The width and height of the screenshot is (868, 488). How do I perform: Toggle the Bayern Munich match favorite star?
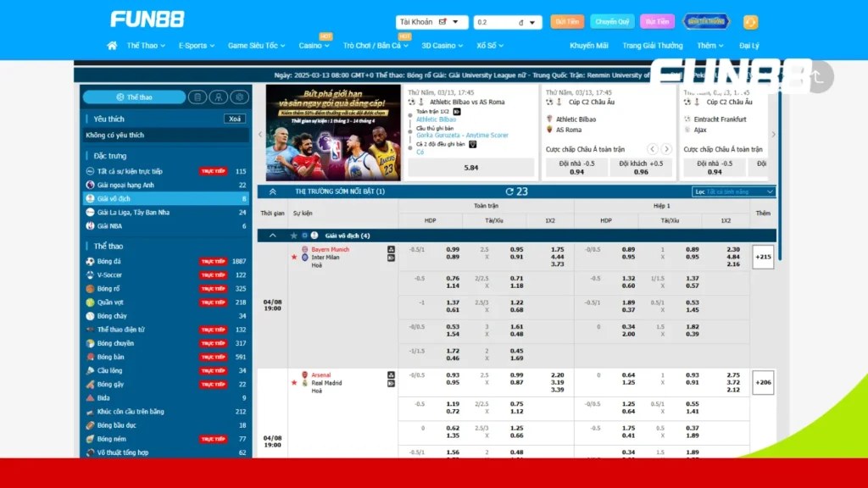point(294,258)
